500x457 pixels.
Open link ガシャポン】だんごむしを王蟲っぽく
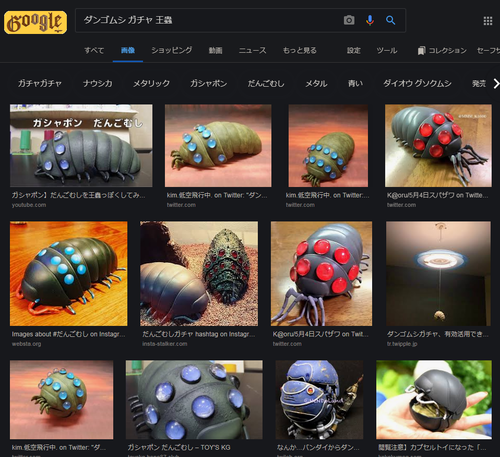(x=78, y=195)
